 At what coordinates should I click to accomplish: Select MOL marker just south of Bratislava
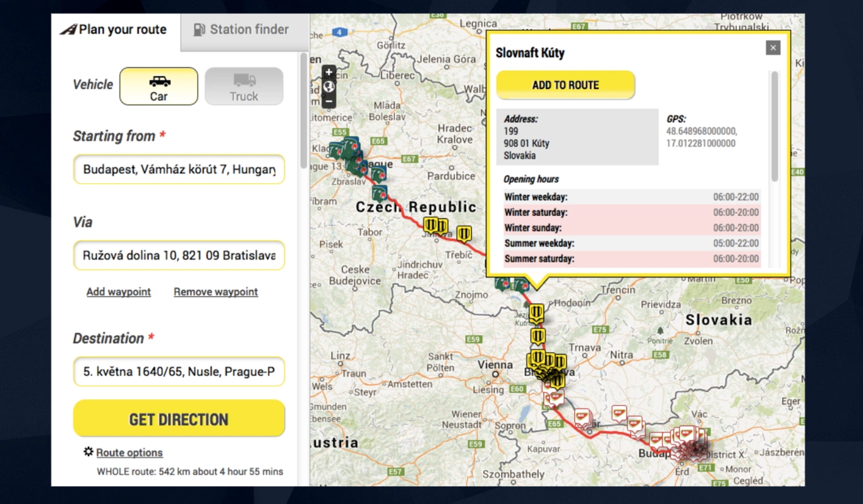tap(556, 398)
